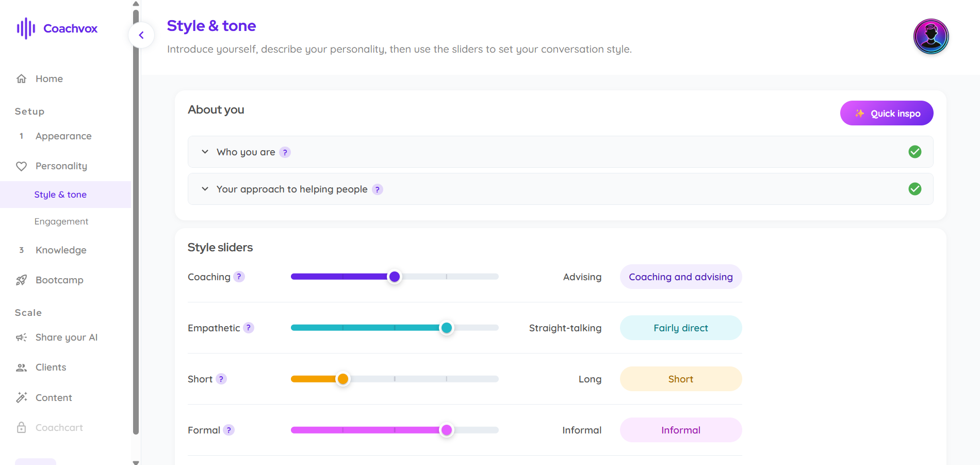
Task: Click the Coaching and advising pill
Action: click(x=681, y=277)
